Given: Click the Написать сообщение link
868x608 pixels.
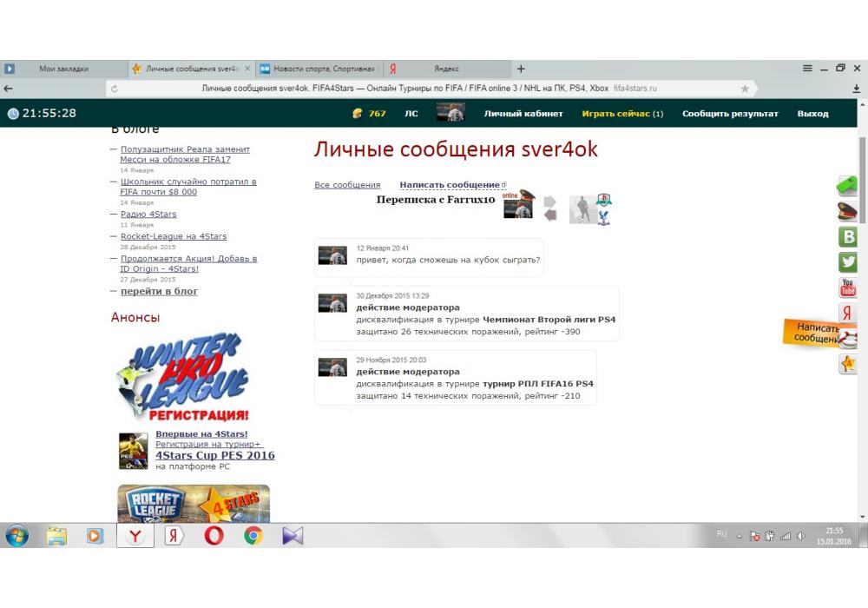Looking at the screenshot, I should point(450,185).
